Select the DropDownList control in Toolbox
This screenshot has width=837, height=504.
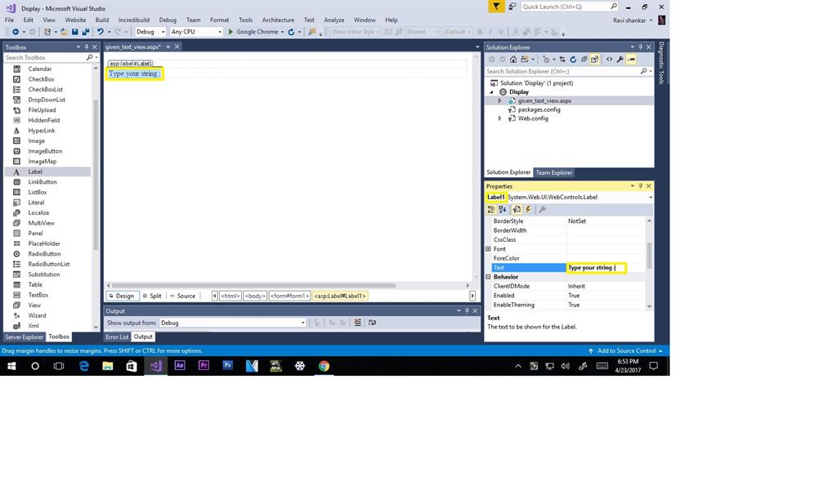(x=47, y=100)
